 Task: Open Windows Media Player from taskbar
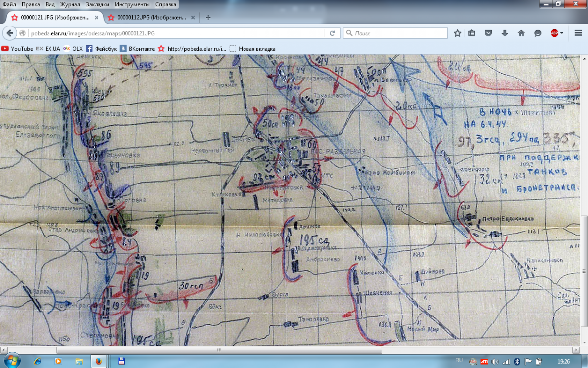(59, 361)
